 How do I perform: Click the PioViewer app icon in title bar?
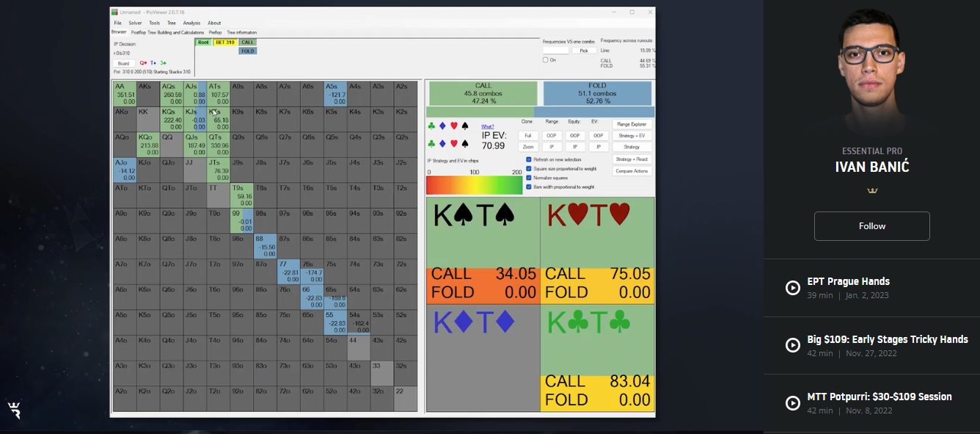pyautogui.click(x=114, y=12)
